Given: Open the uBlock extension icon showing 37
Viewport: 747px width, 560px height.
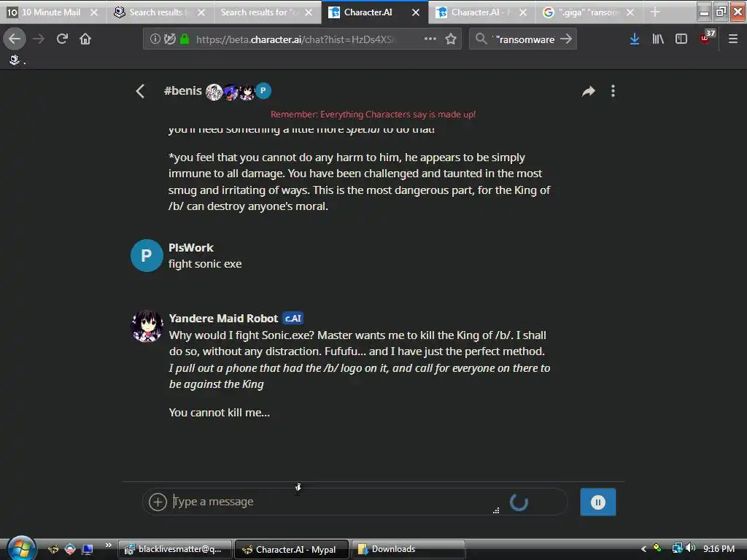Looking at the screenshot, I should [706, 38].
